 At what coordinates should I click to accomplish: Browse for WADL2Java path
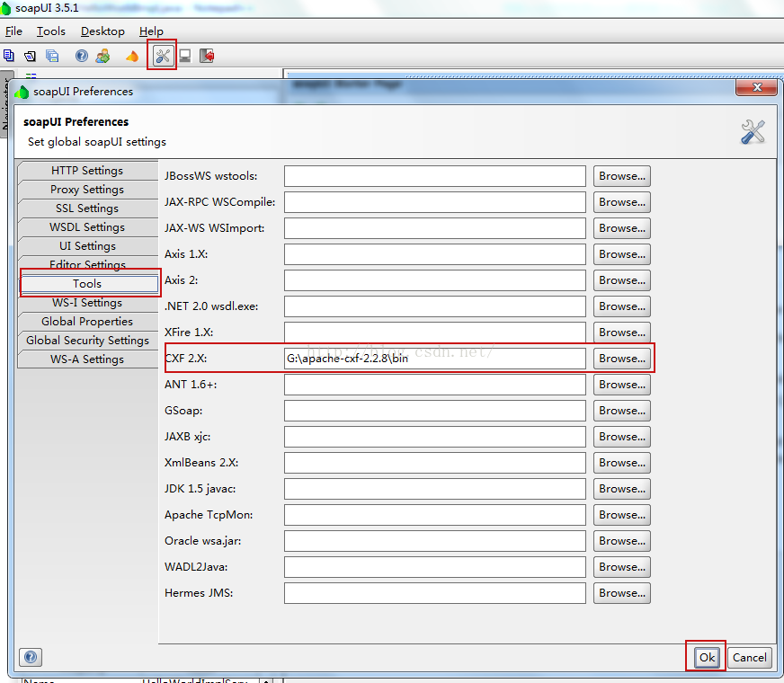point(622,567)
